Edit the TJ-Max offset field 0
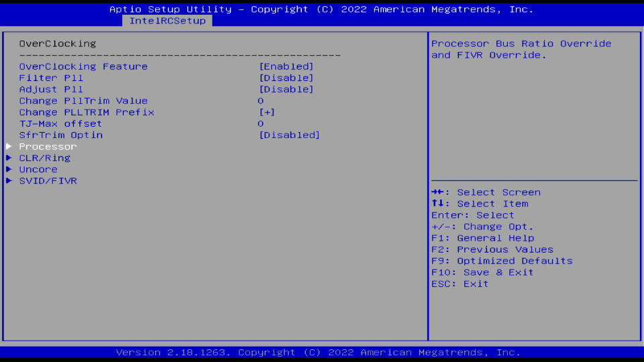 pyautogui.click(x=261, y=124)
